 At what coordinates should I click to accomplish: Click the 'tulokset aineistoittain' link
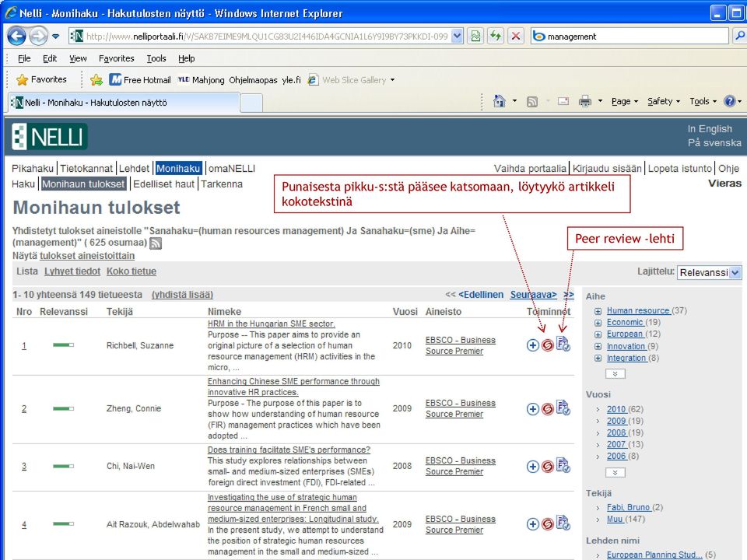(86, 256)
